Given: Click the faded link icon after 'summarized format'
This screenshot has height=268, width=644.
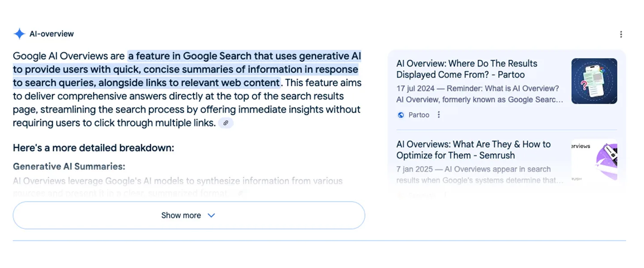Looking at the screenshot, I should (241, 193).
